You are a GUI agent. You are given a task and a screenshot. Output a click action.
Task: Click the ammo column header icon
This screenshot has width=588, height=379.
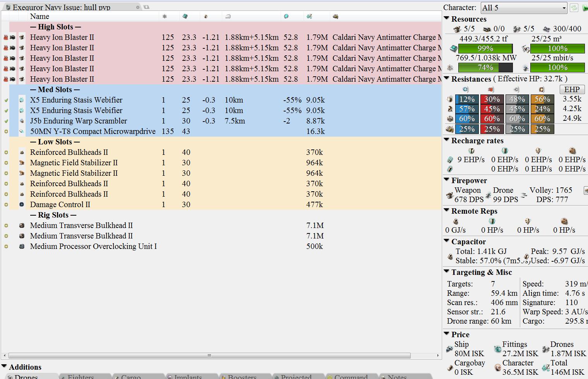pyautogui.click(x=335, y=16)
